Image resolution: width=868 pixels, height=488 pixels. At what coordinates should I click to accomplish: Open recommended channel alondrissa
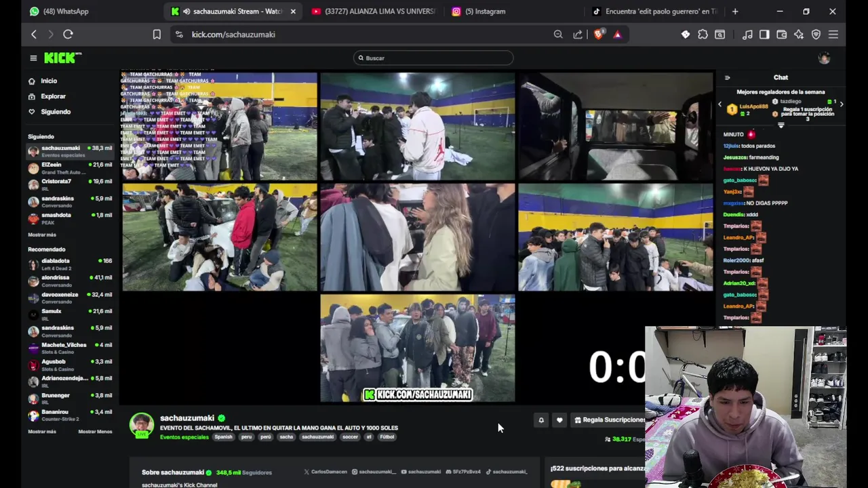[70, 281]
